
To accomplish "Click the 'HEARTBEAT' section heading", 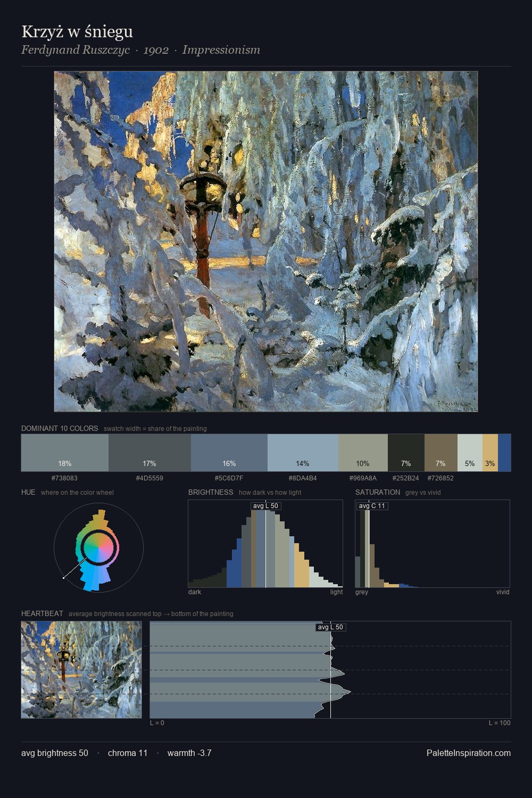I will (x=42, y=613).
